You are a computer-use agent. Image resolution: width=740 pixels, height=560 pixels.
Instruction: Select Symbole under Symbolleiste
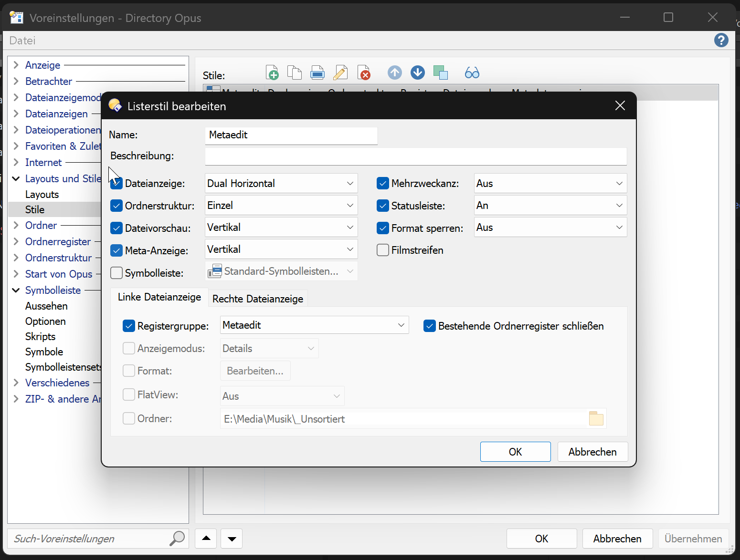[44, 352]
